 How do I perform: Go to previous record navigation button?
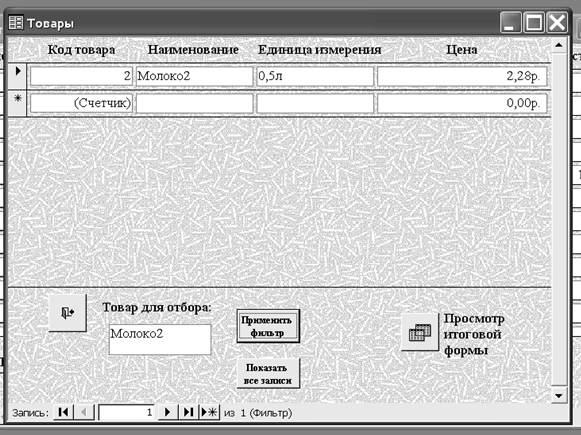[x=84, y=412]
